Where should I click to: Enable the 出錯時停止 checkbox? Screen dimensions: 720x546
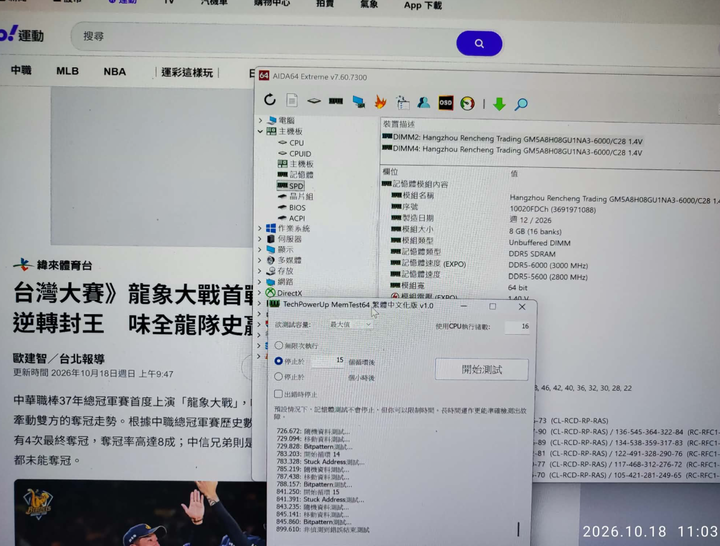278,394
